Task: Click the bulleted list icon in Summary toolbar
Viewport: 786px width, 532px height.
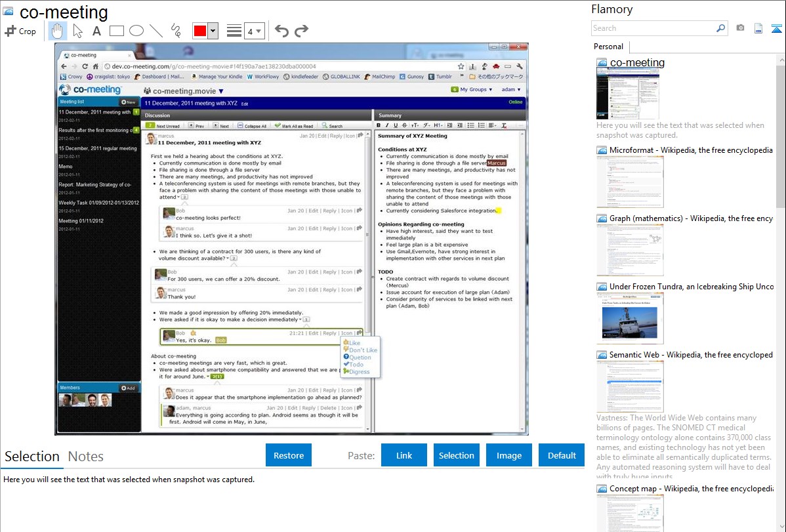Action: [470, 125]
